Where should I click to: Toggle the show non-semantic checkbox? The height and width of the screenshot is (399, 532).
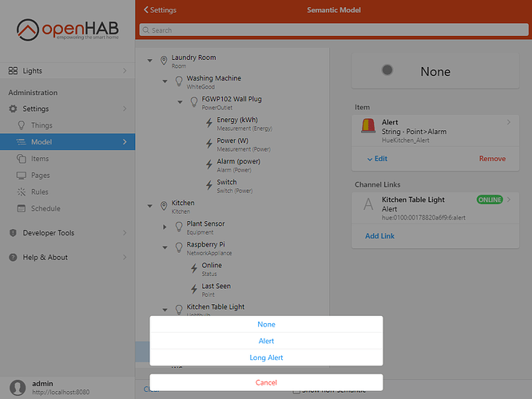click(297, 389)
